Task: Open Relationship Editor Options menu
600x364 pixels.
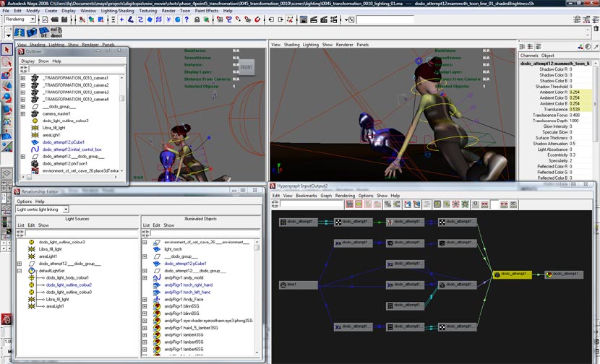Action: click(x=24, y=201)
